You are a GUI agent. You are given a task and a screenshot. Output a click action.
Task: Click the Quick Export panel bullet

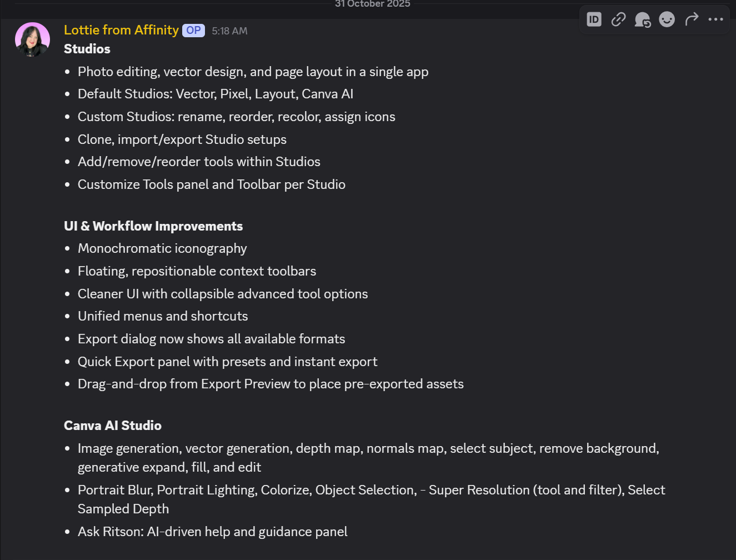coord(227,362)
